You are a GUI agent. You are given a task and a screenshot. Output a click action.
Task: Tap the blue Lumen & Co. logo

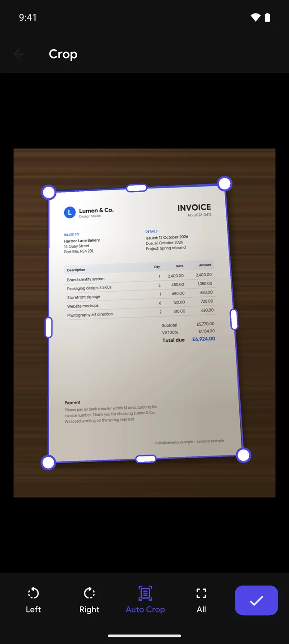pyautogui.click(x=70, y=212)
